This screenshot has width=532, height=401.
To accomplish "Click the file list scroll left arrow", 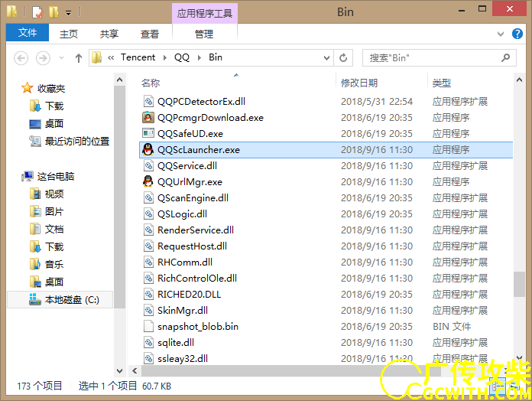I will point(135,371).
